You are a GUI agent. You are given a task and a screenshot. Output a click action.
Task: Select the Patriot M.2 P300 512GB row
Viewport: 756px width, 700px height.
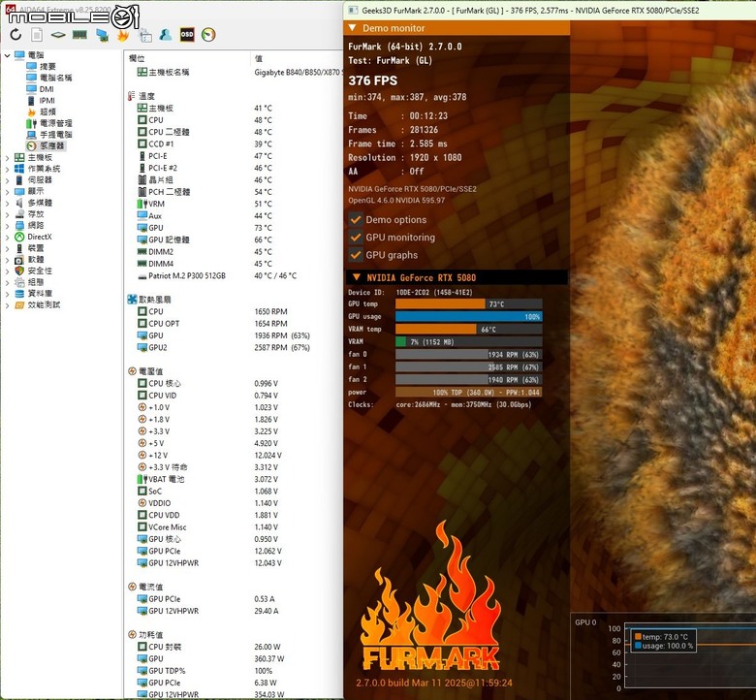(234, 275)
